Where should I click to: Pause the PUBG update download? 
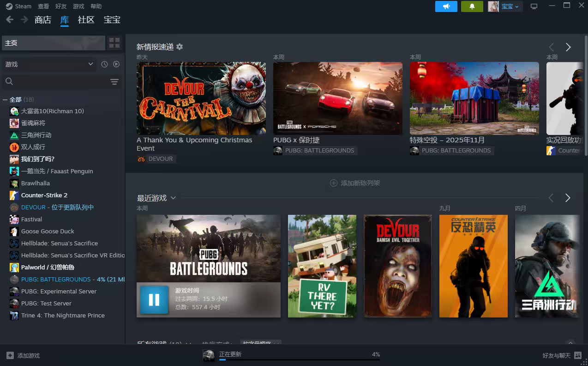pyautogui.click(x=154, y=300)
